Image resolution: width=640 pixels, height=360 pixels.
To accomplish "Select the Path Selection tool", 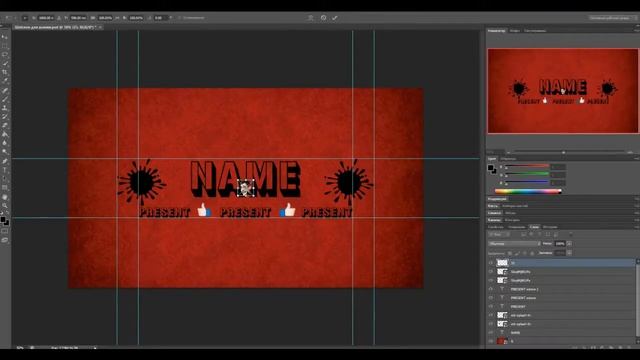I will tap(5, 179).
